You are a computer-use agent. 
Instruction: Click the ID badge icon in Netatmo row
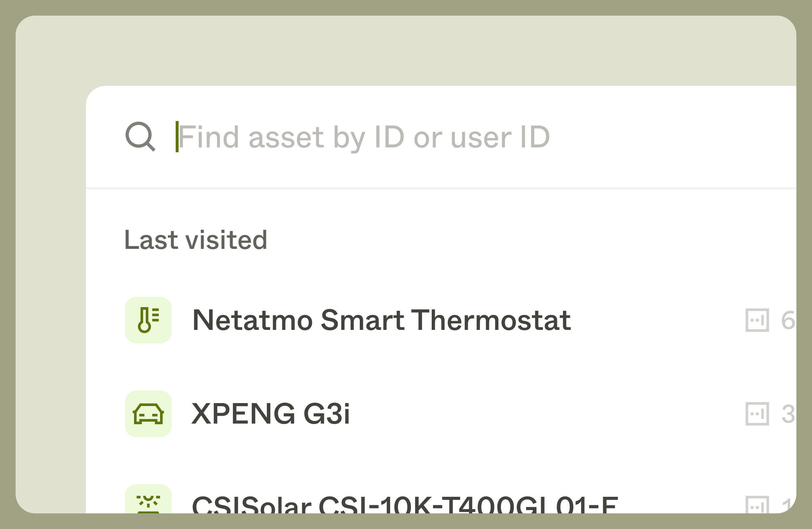click(757, 320)
